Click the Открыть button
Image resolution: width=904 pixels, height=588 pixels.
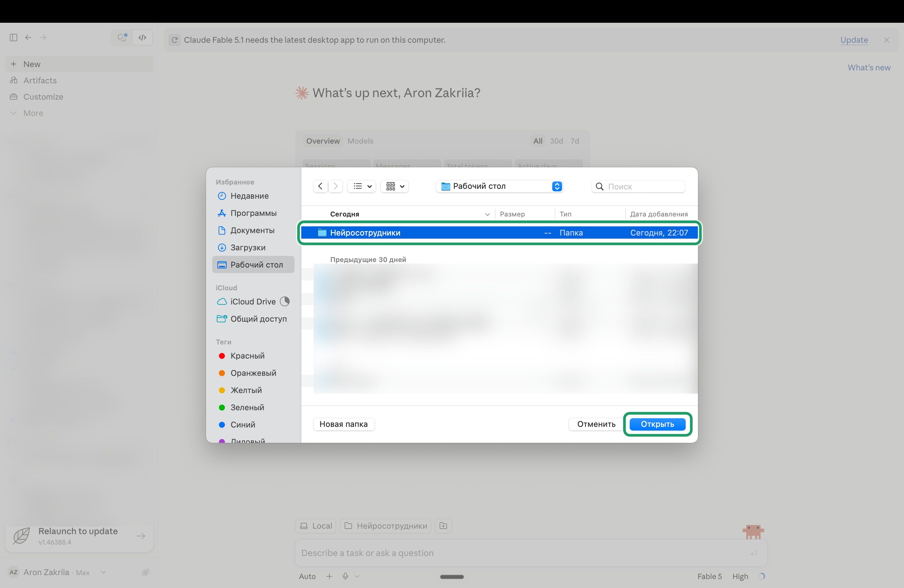click(657, 424)
